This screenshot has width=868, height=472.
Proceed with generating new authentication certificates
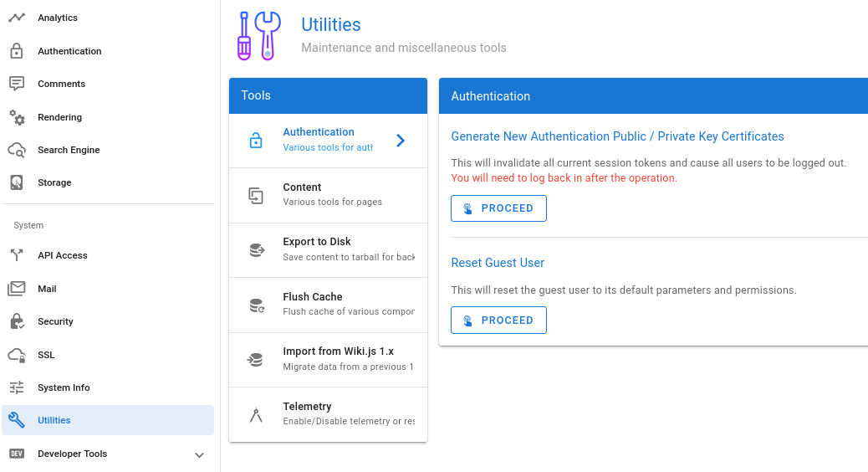pos(498,208)
